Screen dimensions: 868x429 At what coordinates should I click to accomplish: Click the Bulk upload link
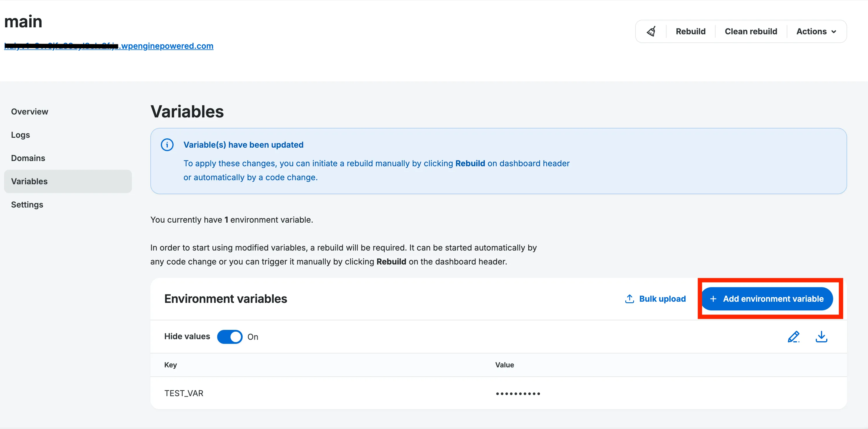click(x=662, y=299)
